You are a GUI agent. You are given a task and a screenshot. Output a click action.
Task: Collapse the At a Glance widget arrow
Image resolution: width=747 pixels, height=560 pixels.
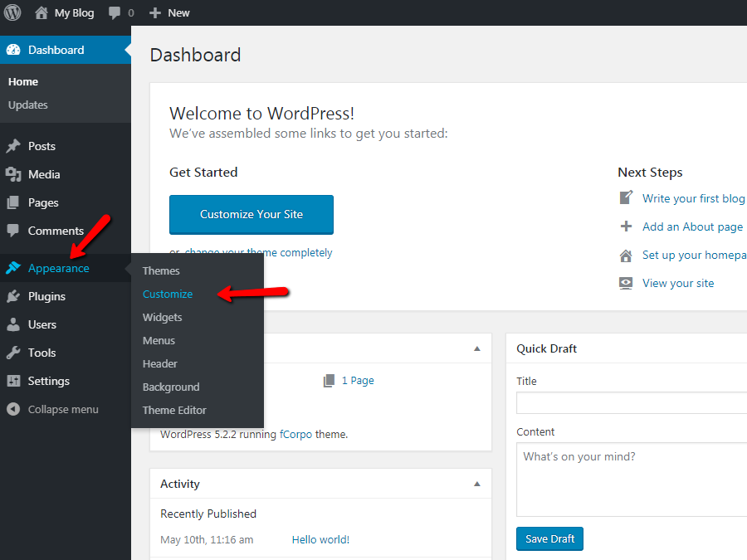pyautogui.click(x=477, y=348)
